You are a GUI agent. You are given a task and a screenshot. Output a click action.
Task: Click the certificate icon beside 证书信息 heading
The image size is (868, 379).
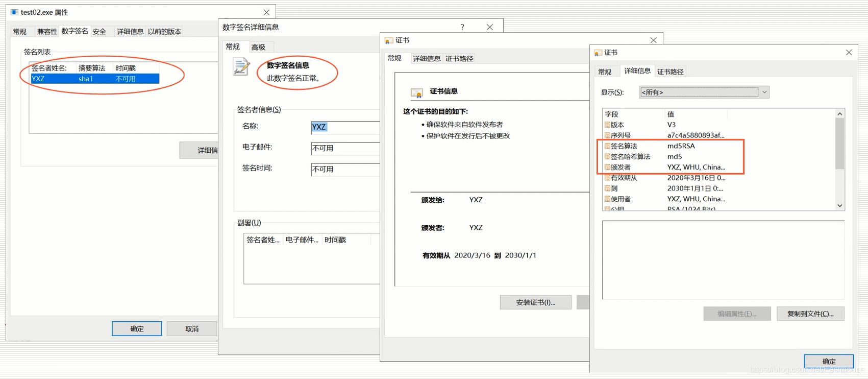417,92
